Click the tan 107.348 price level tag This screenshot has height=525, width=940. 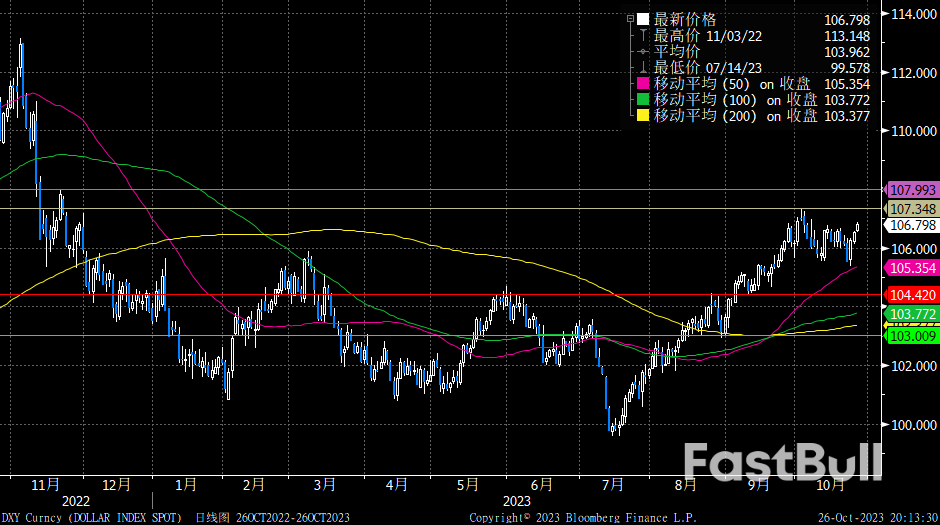[x=911, y=209]
